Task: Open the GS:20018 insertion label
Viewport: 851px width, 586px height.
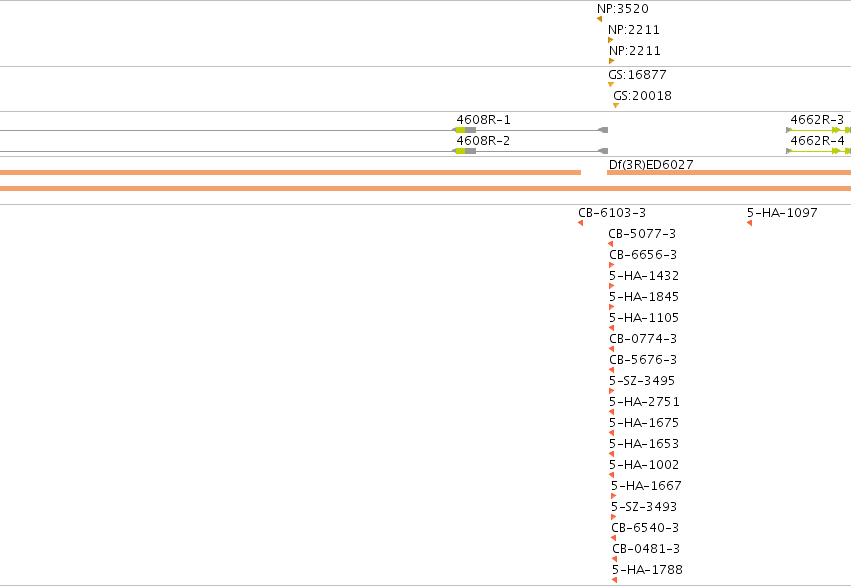Action: [x=643, y=95]
